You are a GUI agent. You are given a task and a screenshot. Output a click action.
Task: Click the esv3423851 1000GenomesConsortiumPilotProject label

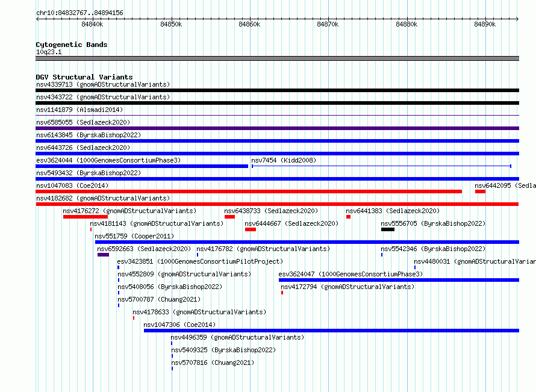[201, 261]
